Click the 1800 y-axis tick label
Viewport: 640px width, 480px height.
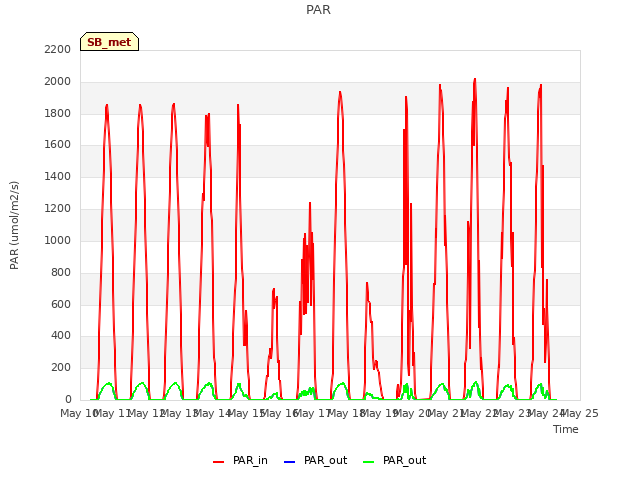pyautogui.click(x=58, y=113)
